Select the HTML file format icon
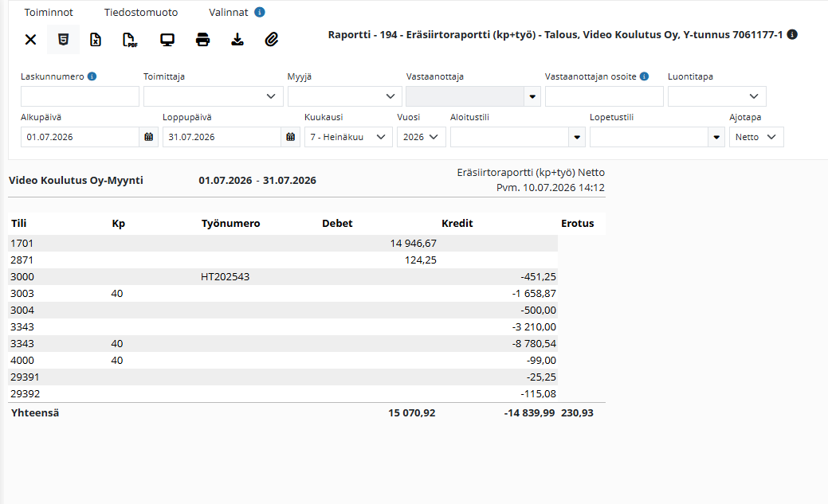 pyautogui.click(x=64, y=40)
